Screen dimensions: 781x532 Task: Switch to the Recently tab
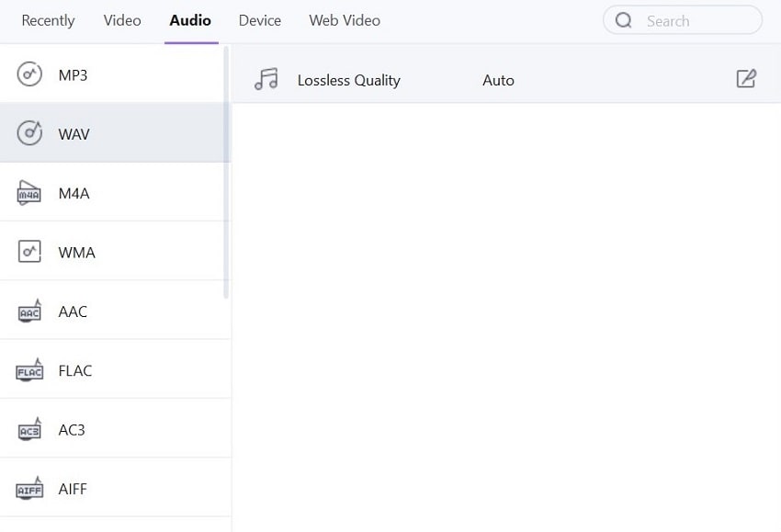(x=48, y=20)
